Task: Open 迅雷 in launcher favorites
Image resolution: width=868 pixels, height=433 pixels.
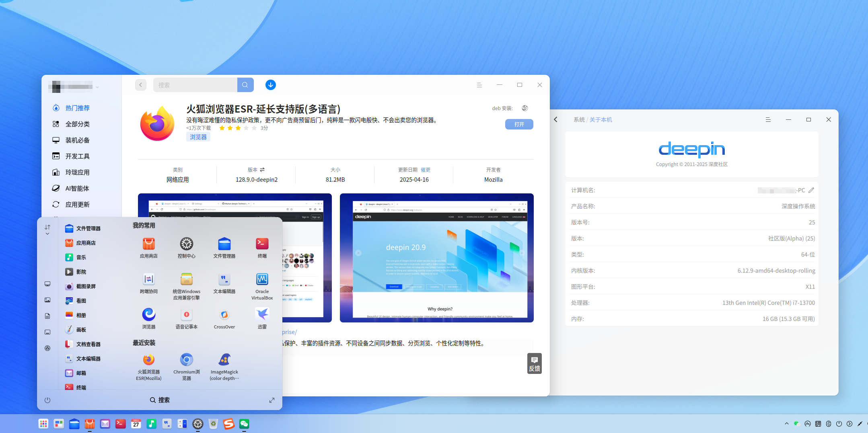Action: pos(262,318)
